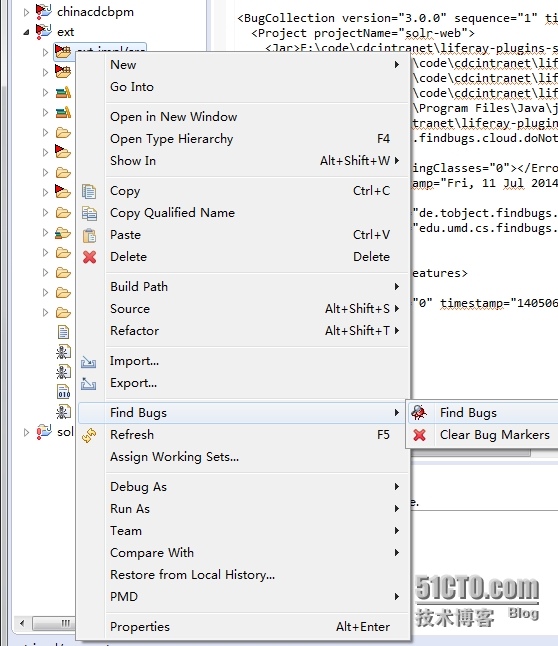Choose Open Type Hierarchy
Screen dimensions: 558x646
[x=258, y=139]
